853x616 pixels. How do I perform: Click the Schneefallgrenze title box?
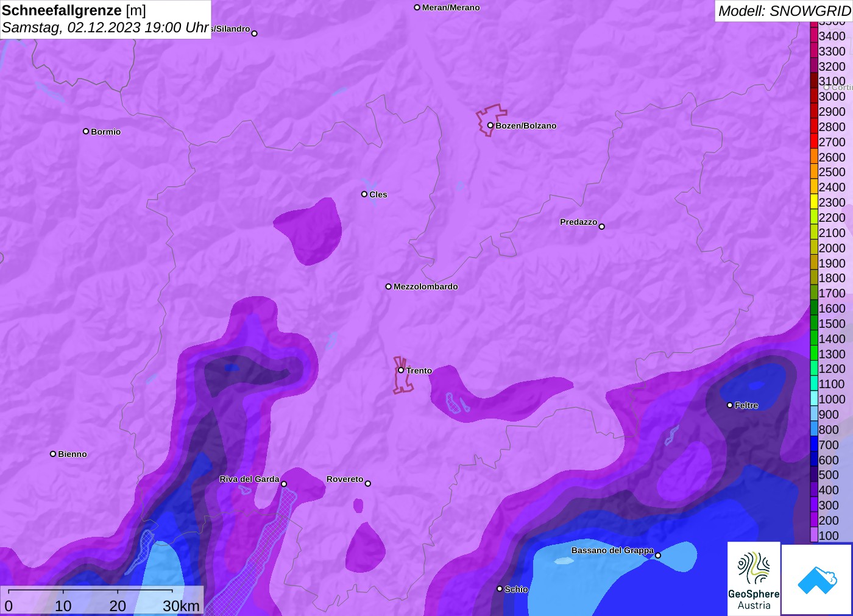click(x=105, y=19)
